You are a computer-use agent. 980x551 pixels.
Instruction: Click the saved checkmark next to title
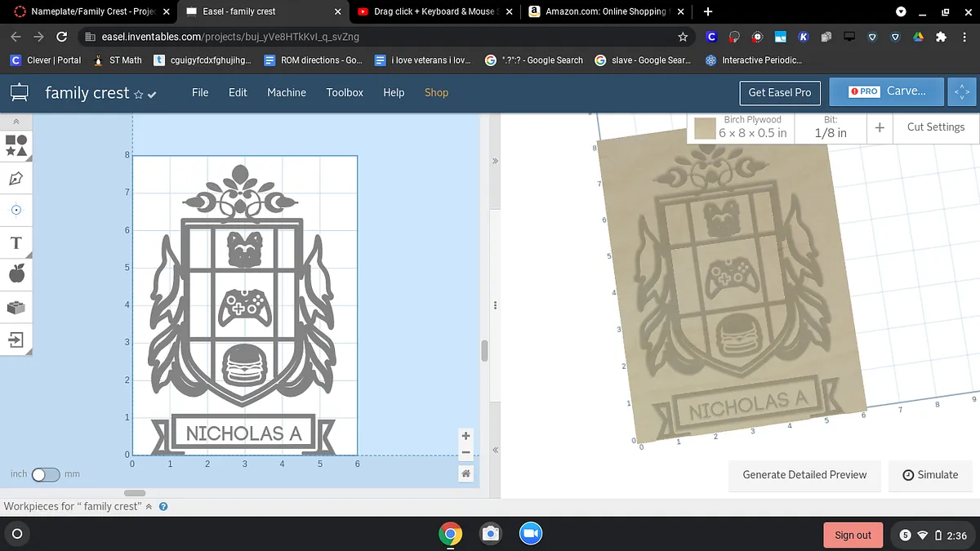coord(153,95)
